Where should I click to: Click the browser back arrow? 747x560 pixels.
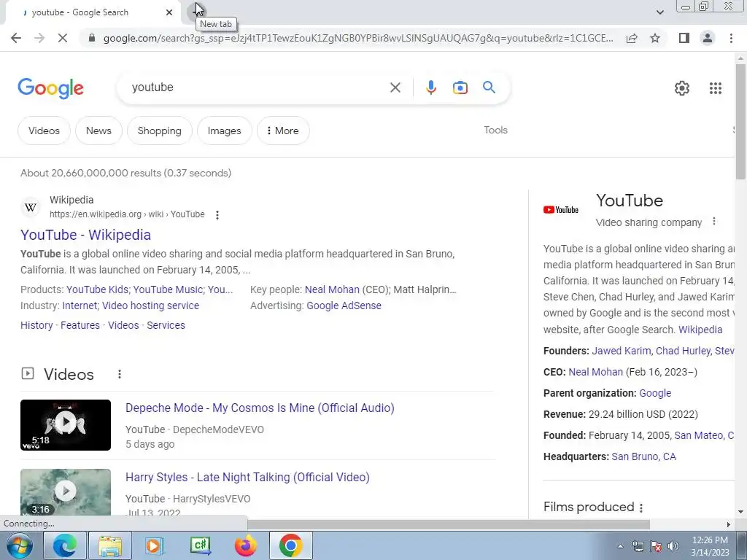point(16,38)
